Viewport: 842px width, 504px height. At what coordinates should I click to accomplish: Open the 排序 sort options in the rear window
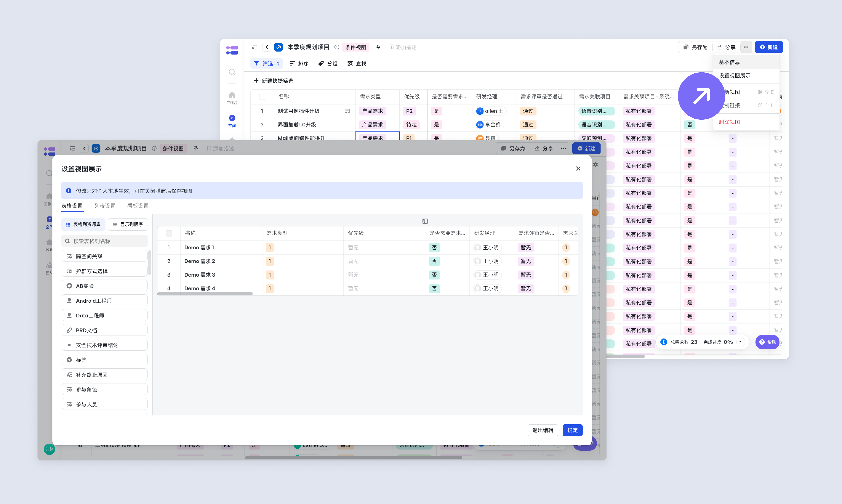point(299,64)
